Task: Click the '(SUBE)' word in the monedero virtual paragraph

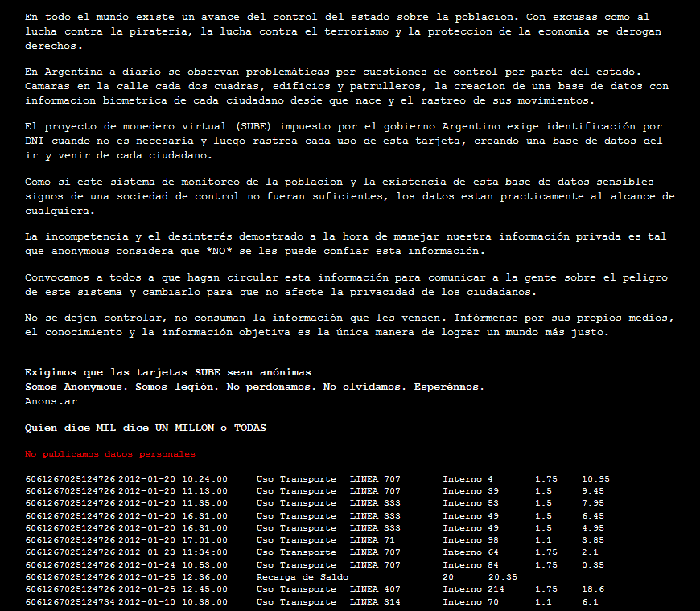Action: point(253,127)
